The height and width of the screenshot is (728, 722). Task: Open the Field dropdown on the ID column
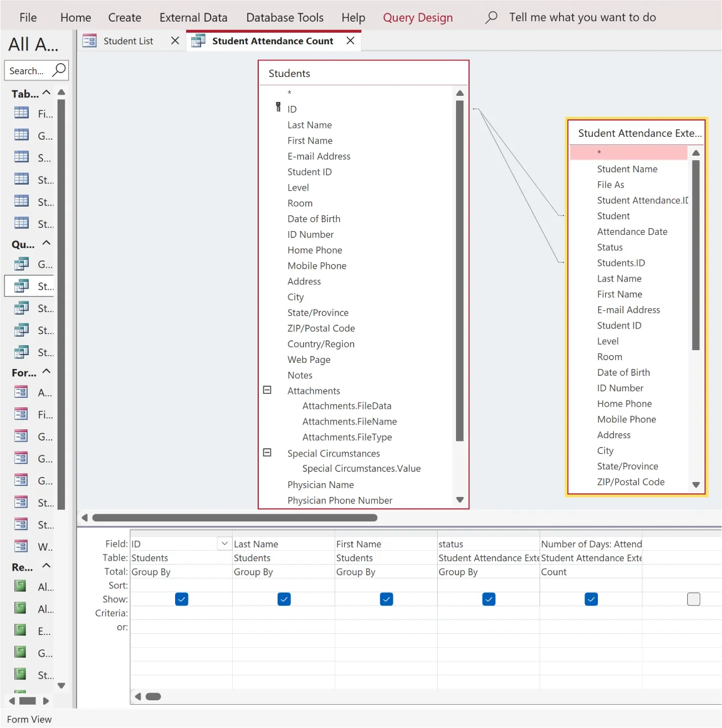[224, 544]
